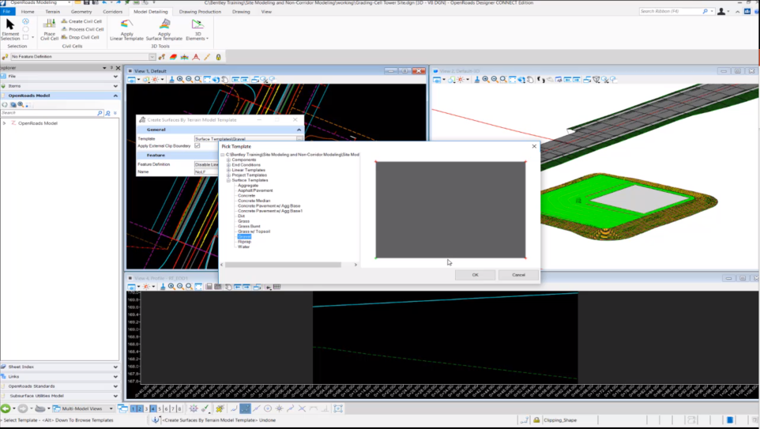Collapse General section in Create Surfaces dialog
The width and height of the screenshot is (760, 429).
coord(299,130)
